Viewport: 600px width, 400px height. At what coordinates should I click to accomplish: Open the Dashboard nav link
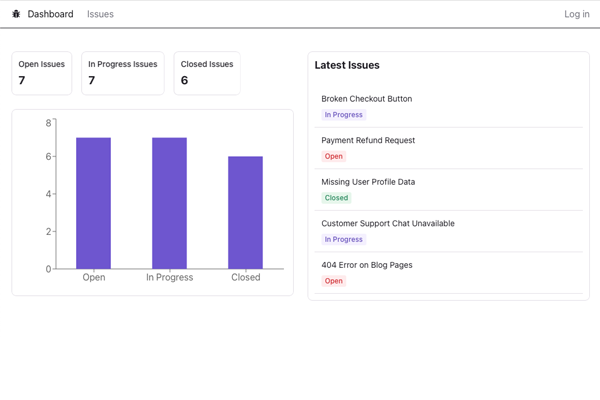[50, 14]
